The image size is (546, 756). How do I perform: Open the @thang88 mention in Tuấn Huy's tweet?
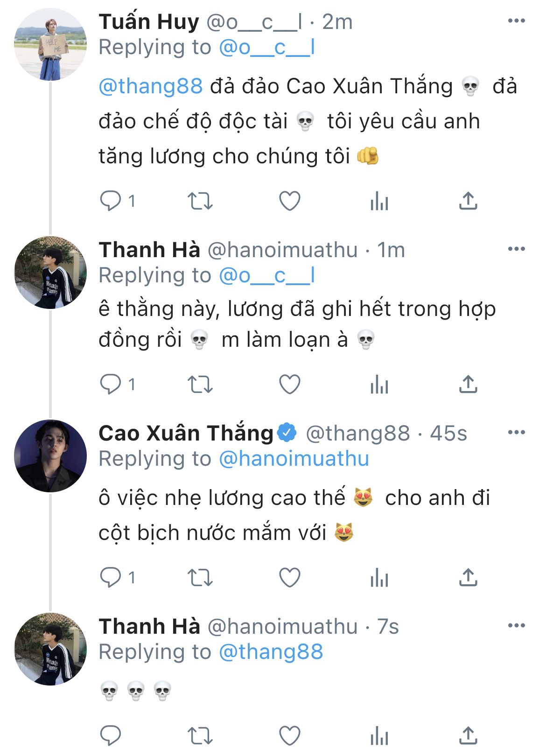(x=151, y=86)
